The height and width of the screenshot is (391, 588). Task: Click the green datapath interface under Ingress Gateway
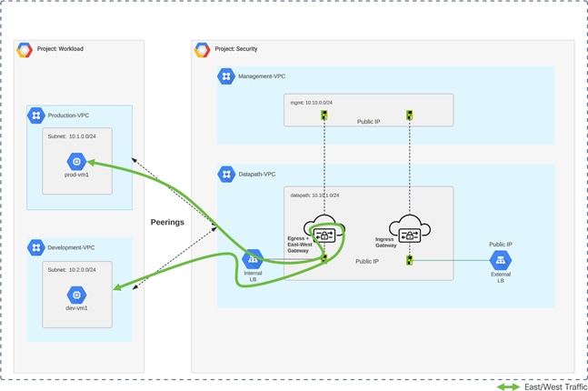click(410, 260)
